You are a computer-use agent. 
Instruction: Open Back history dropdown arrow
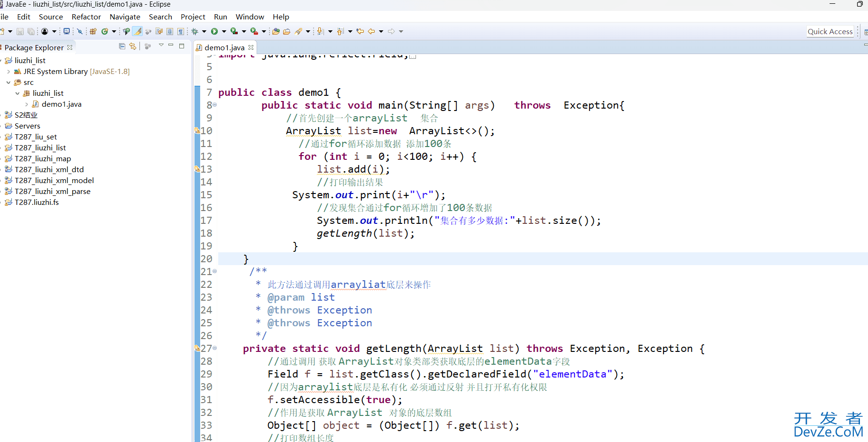click(x=381, y=31)
